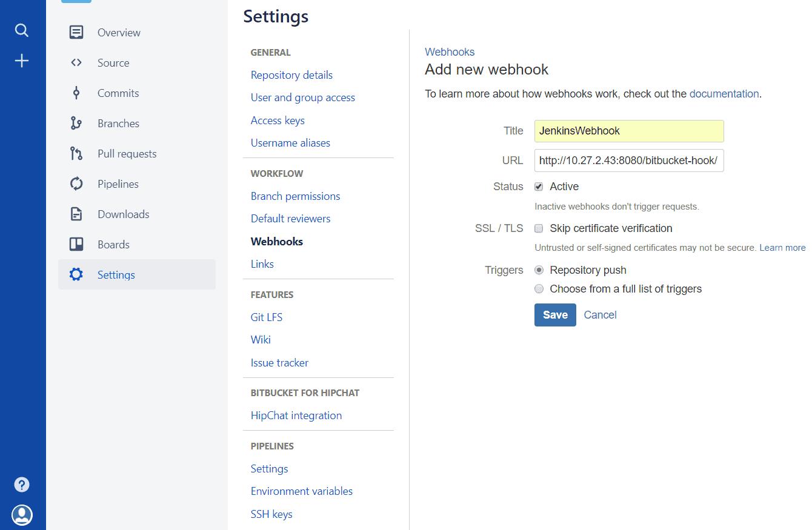Open the user profile avatar icon
The height and width of the screenshot is (530, 812).
click(22, 515)
